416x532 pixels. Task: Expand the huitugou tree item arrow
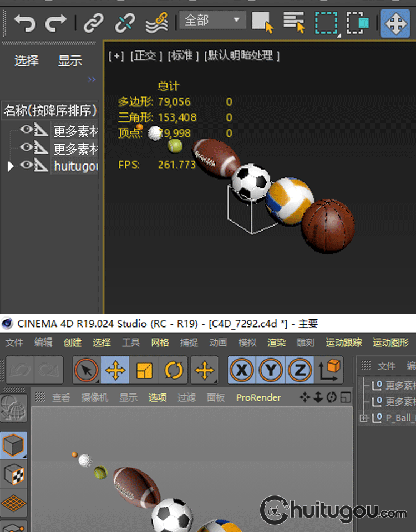10,166
